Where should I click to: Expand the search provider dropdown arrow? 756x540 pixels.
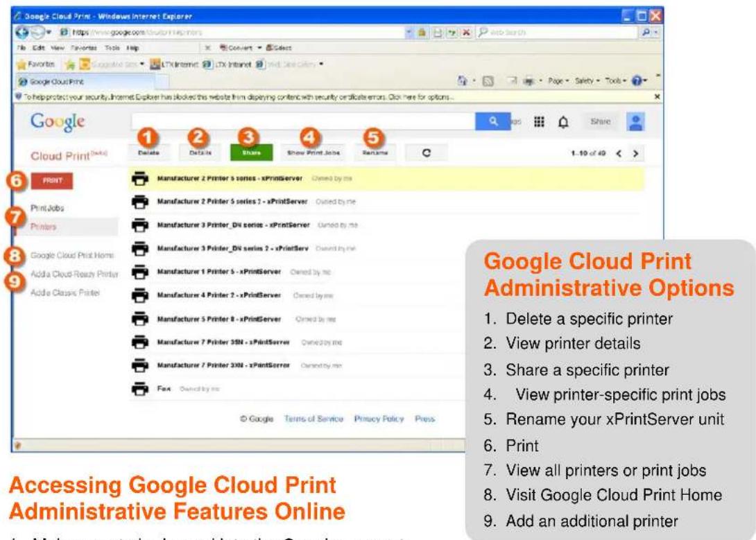655,33
